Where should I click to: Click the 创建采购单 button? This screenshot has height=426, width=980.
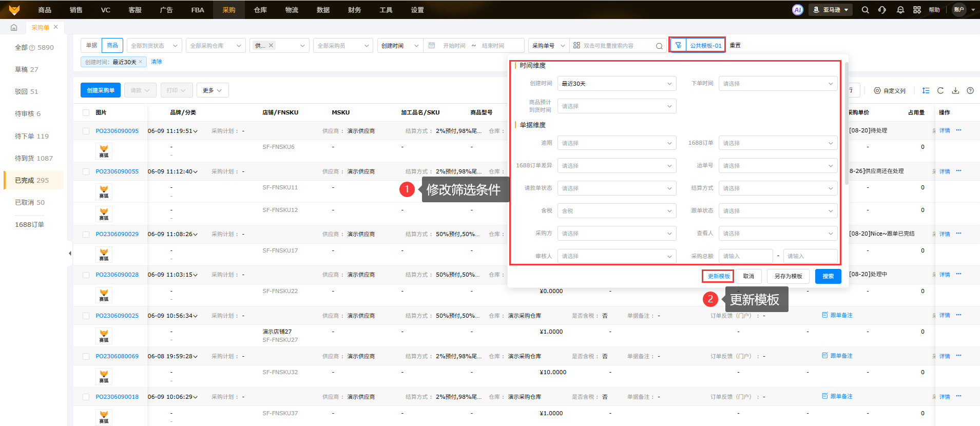pos(101,90)
